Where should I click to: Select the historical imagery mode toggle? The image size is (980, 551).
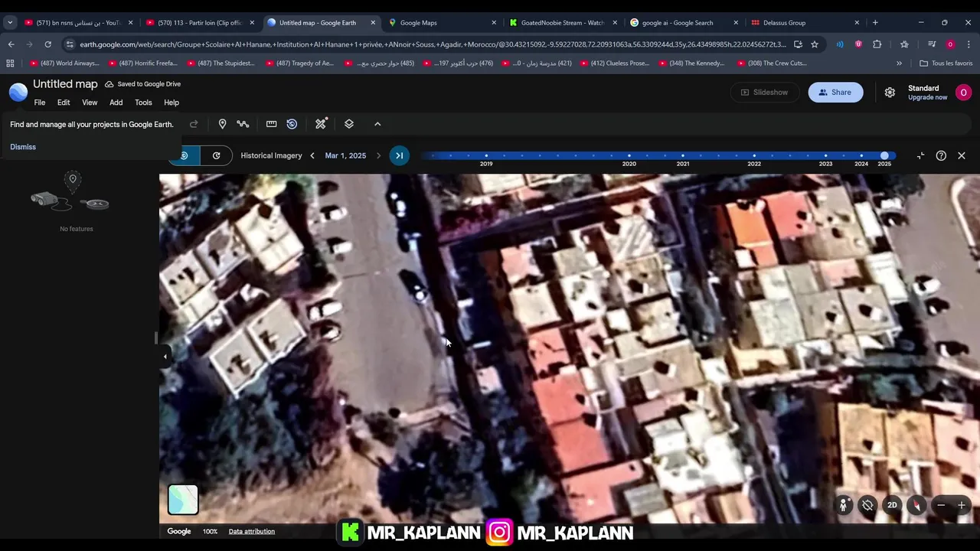[x=185, y=155]
